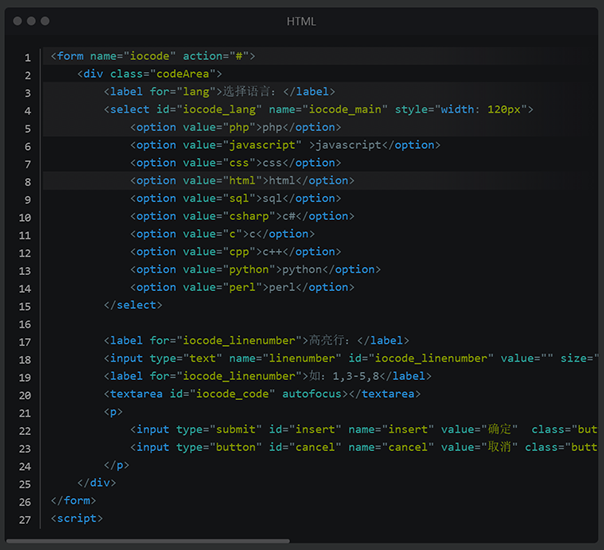Image resolution: width=604 pixels, height=550 pixels.
Task: Click the option value="cpp" line
Action: tap(236, 252)
